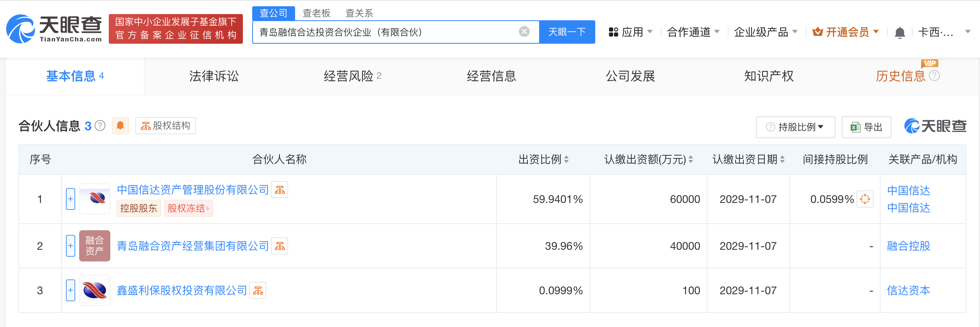The width and height of the screenshot is (980, 327).
Task: Click the red 官方备案企业征信机构 banner
Action: pos(176,29)
